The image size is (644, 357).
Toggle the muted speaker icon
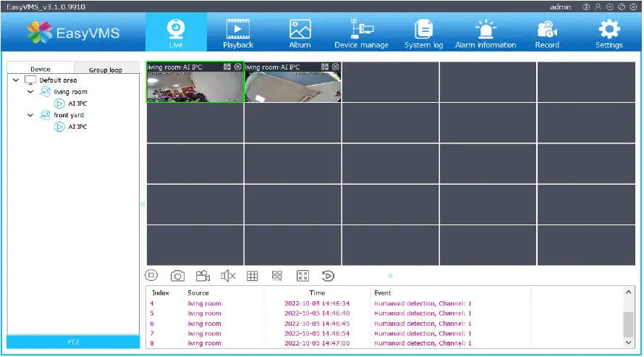(228, 276)
